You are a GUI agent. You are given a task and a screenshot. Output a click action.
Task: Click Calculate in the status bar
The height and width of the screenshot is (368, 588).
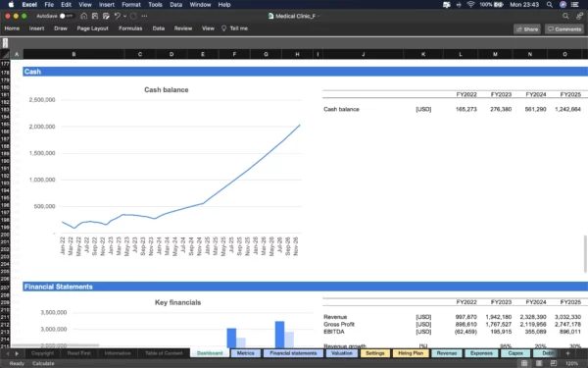(43, 363)
